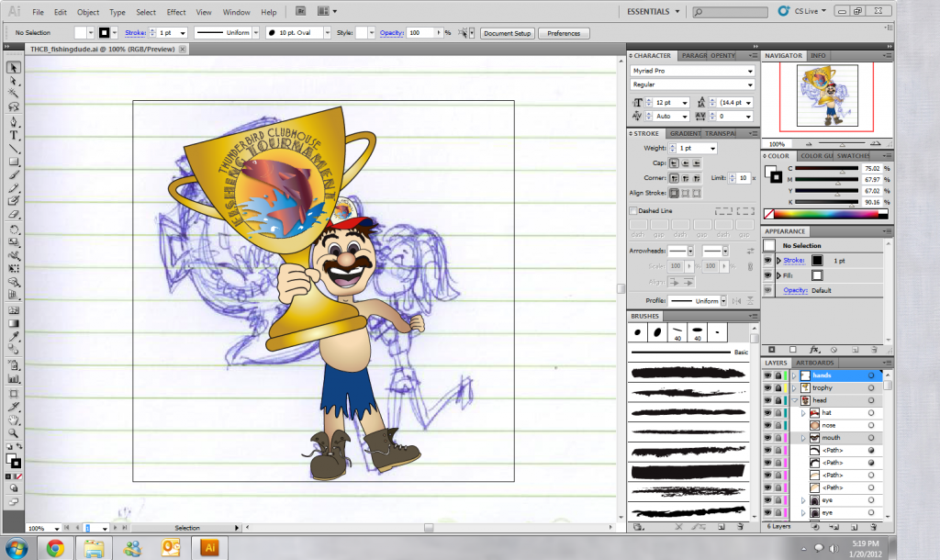940x560 pixels.
Task: Toggle Fill visibility in Appearance panel
Action: pos(768,275)
